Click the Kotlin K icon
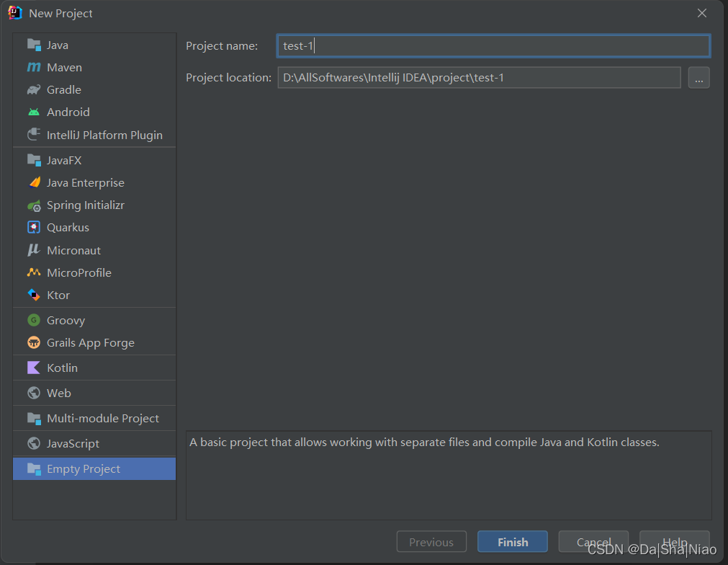728x565 pixels. (x=34, y=368)
